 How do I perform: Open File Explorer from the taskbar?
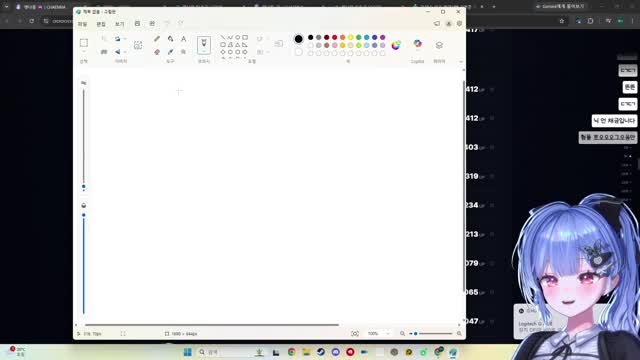[306, 352]
